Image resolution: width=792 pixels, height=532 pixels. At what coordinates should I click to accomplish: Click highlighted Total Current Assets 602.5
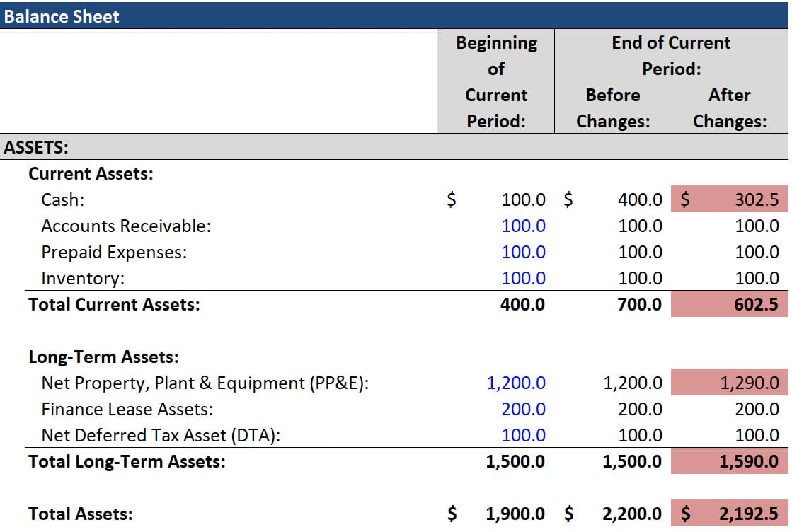point(730,304)
